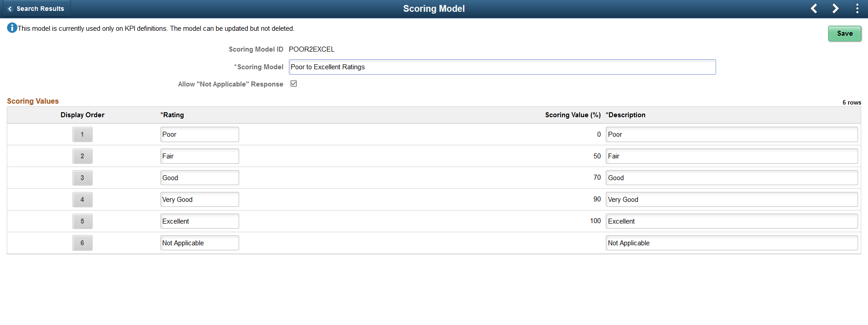868x325 pixels.
Task: Edit the Poor rating field
Action: (x=200, y=134)
